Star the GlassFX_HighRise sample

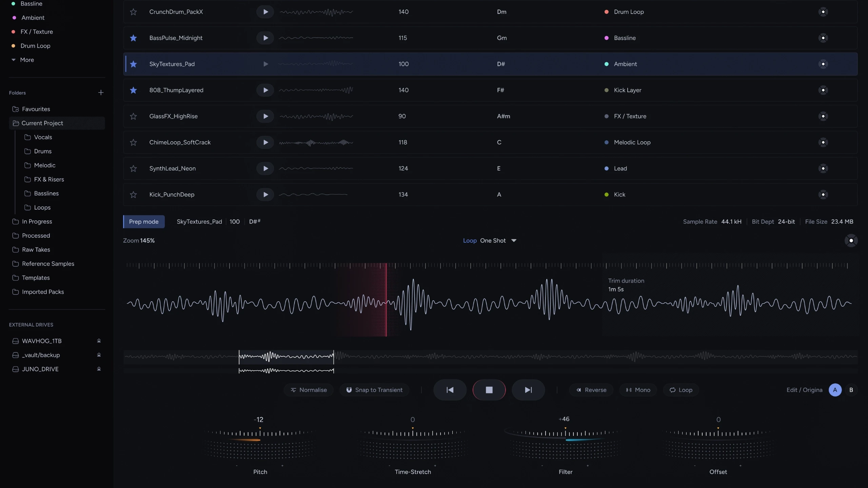133,116
